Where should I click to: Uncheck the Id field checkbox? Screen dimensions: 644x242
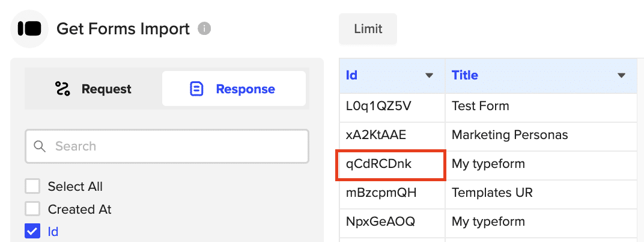32,231
